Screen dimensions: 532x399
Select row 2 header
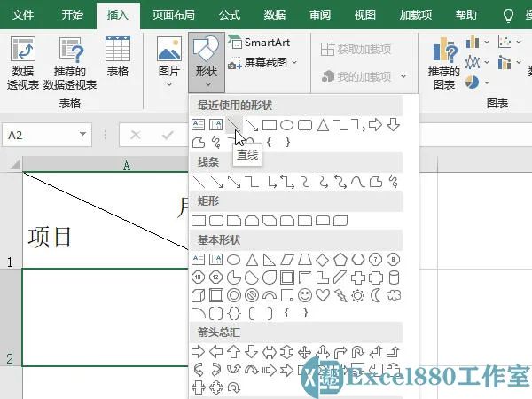(11, 317)
